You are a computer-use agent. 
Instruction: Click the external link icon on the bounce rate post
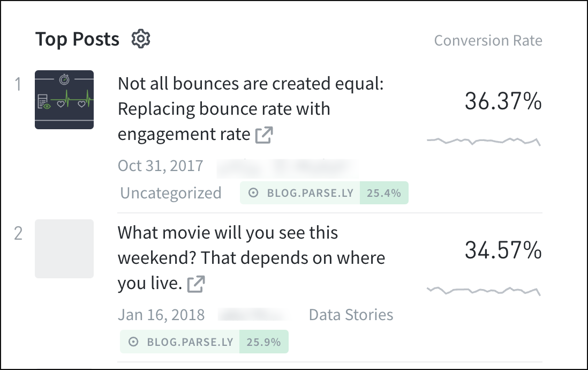pos(265,136)
